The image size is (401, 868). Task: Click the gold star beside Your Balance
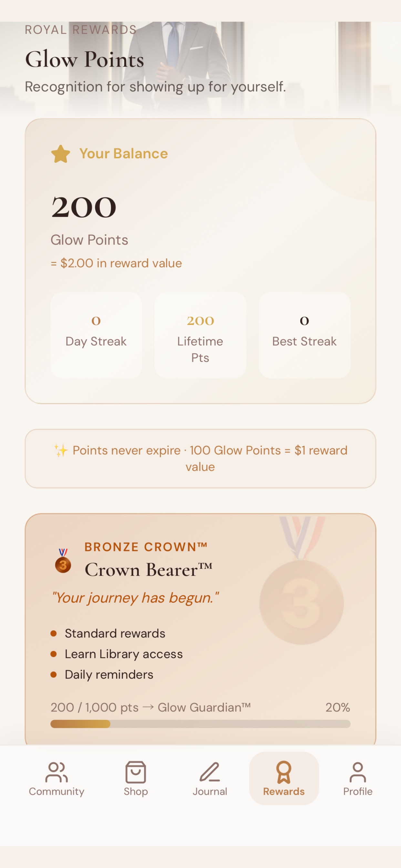point(61,154)
